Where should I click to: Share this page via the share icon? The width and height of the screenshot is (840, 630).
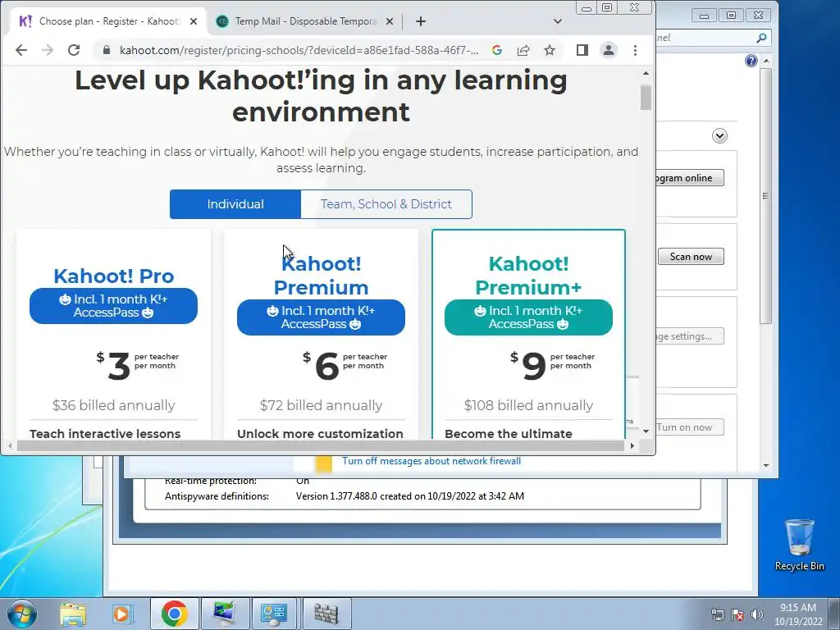point(523,50)
